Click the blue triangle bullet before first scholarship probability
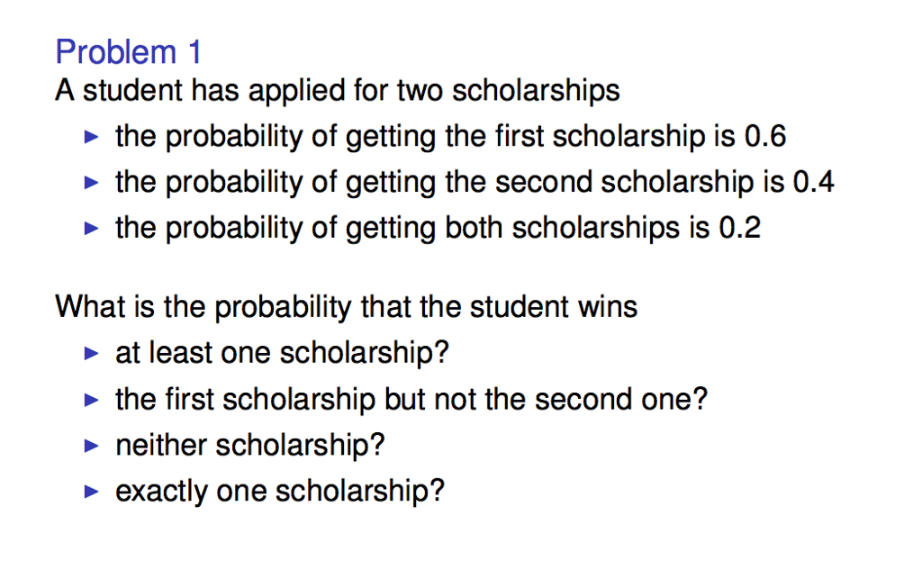 pos(88,138)
